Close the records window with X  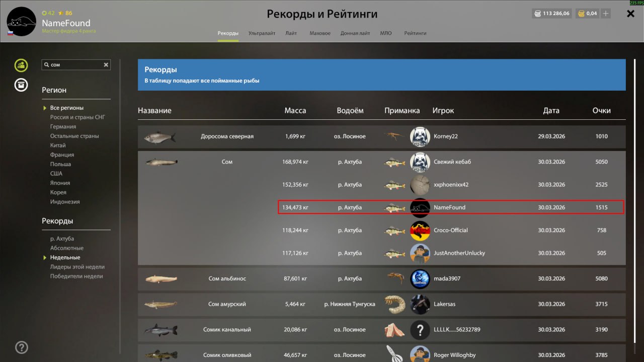[630, 14]
